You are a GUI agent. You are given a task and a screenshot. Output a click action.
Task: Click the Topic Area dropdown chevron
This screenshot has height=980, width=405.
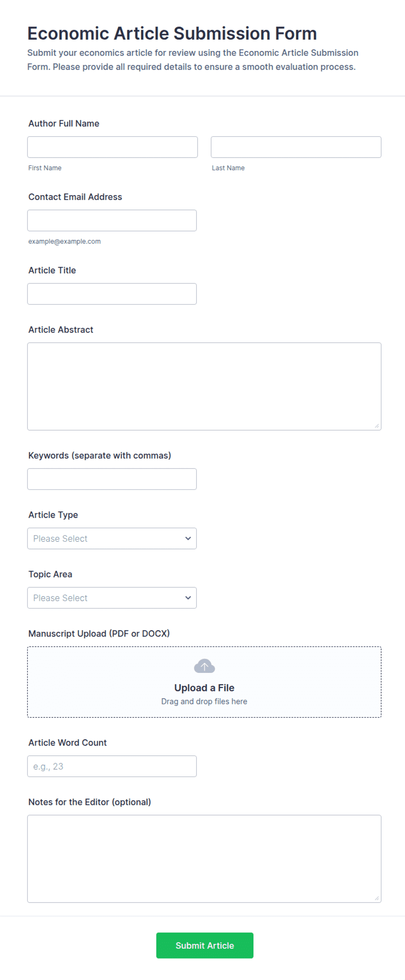pos(188,598)
